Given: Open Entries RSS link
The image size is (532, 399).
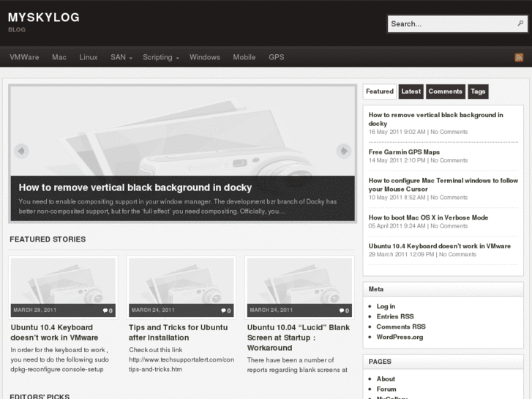Looking at the screenshot, I should 395,316.
